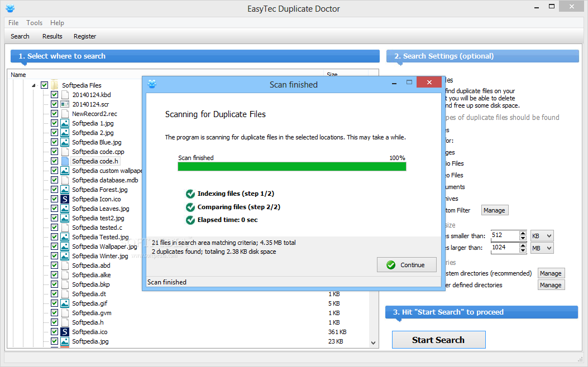Click the image icon of Softpedia Tested.jpg
588x367 pixels.
[65, 237]
